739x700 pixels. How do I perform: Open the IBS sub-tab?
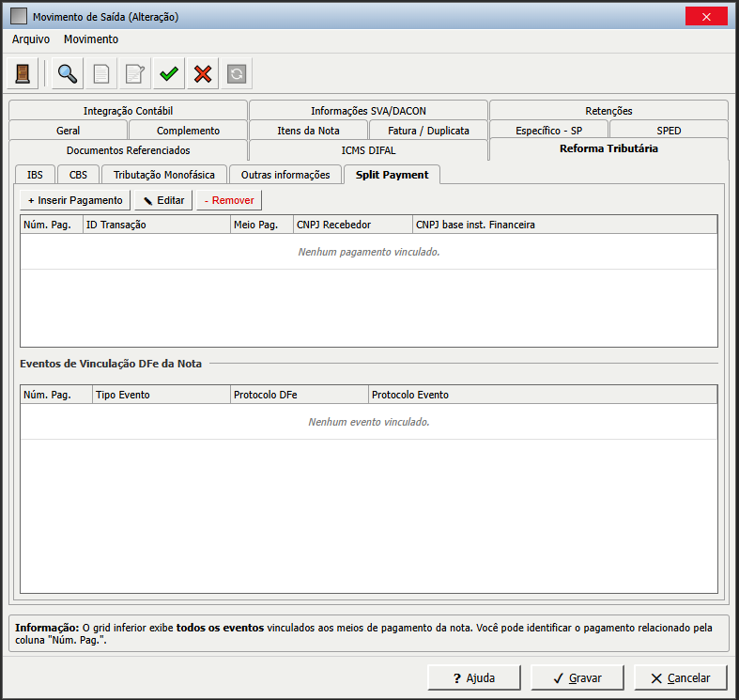click(35, 175)
